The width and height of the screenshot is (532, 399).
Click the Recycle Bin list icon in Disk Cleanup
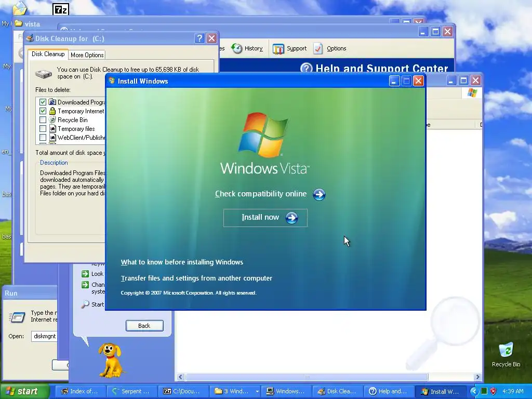click(x=52, y=120)
